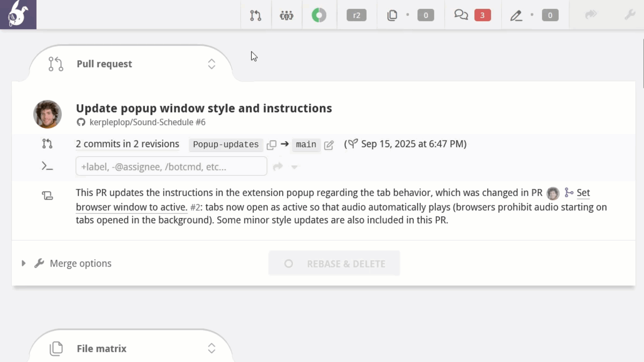The height and width of the screenshot is (362, 644).
Task: Click the label/assignee command input field
Action: click(x=171, y=166)
